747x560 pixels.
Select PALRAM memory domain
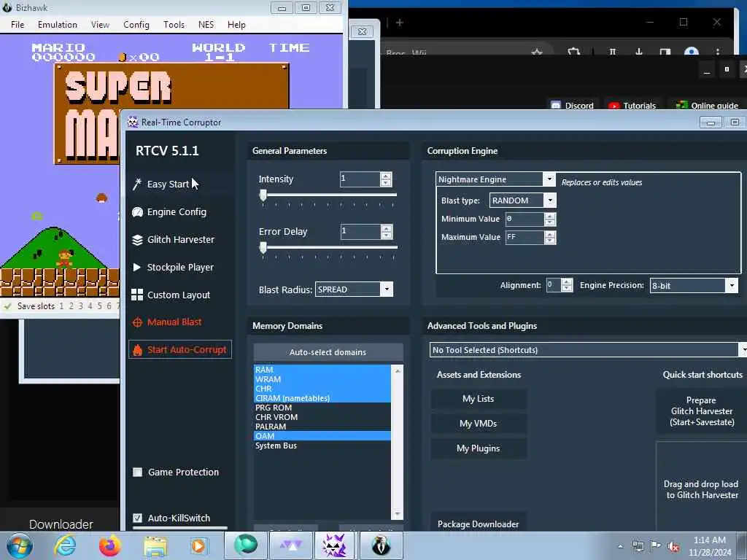pos(322,427)
